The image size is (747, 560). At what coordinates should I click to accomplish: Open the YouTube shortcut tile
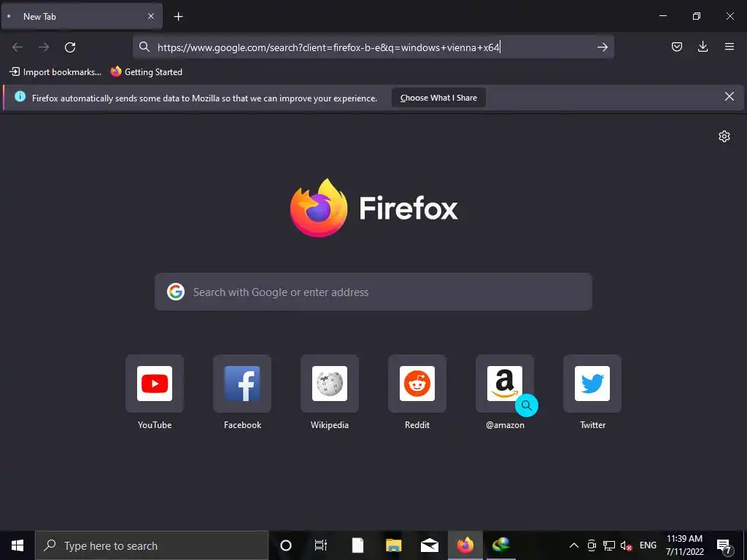155,384
